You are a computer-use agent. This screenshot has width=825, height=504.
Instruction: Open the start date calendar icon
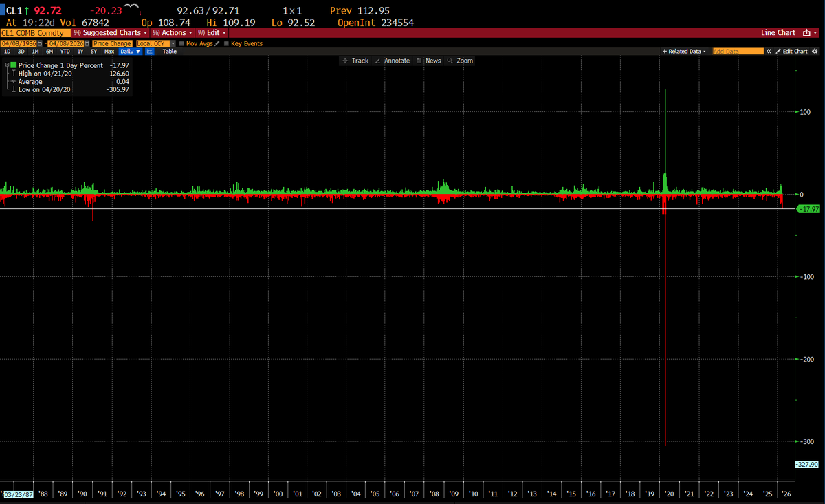(x=40, y=43)
